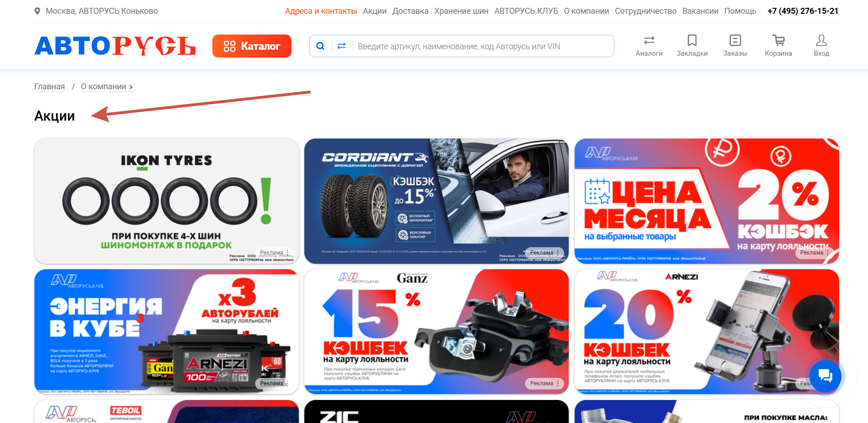Screen dimensions: 868x423
Task: Open Реклама dots menu on Ikon Tyres banner
Action: (x=288, y=253)
